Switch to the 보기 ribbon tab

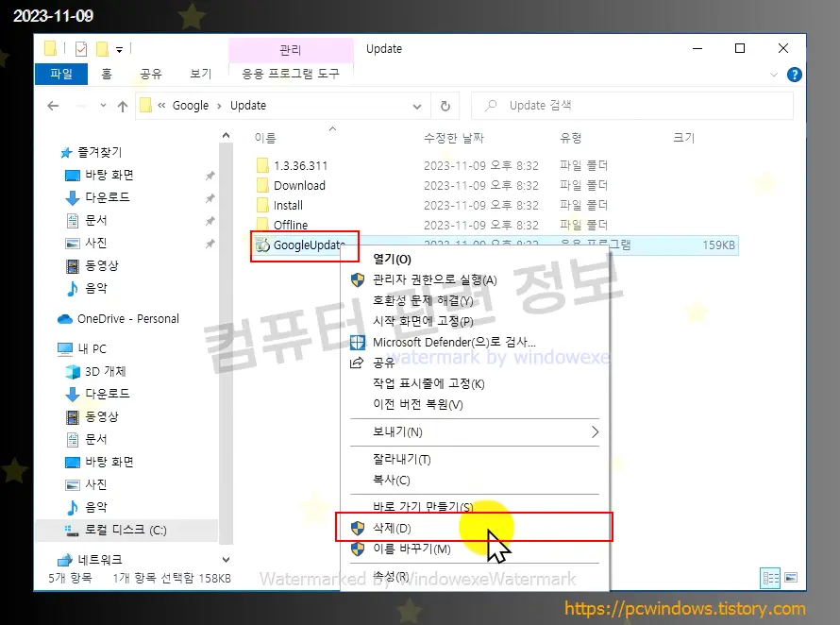tap(201, 74)
